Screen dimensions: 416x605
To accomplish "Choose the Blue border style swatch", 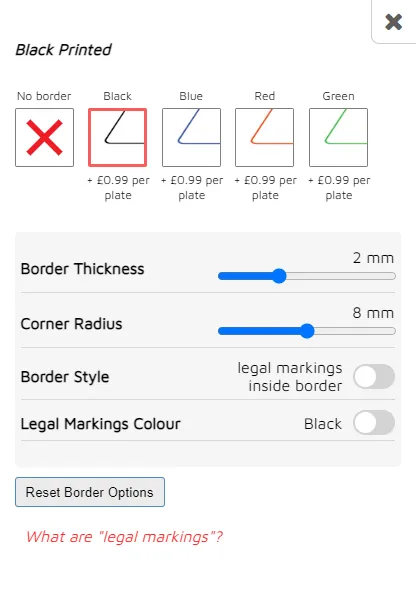I will click(191, 137).
